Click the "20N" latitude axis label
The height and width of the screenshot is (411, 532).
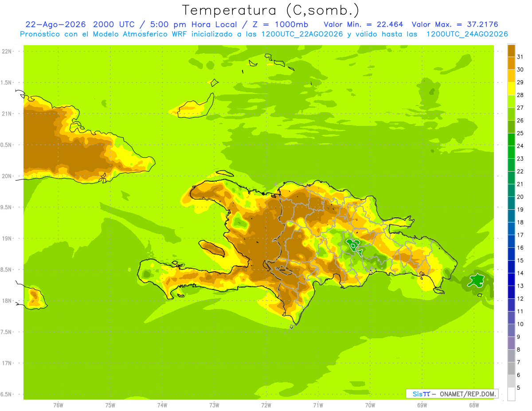(8, 176)
